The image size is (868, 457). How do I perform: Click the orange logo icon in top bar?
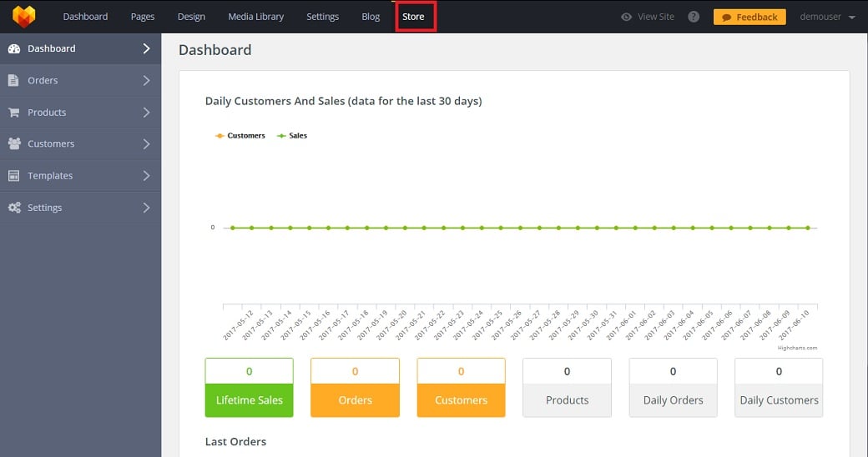(24, 17)
